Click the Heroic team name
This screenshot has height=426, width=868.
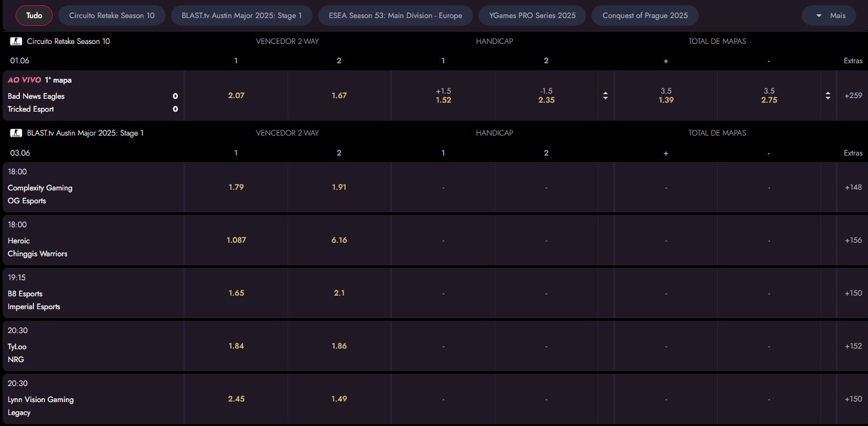[x=19, y=241]
